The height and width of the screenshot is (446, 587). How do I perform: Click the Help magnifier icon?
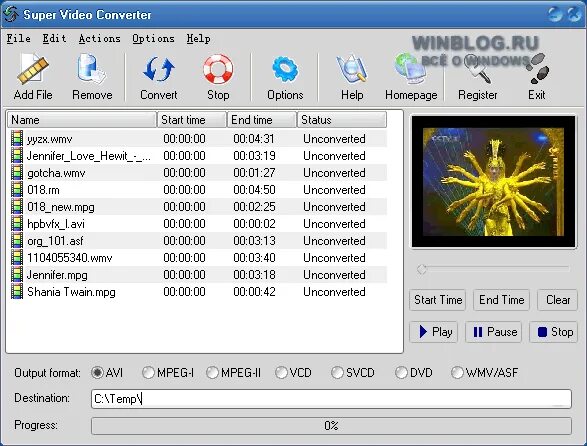[x=352, y=69]
